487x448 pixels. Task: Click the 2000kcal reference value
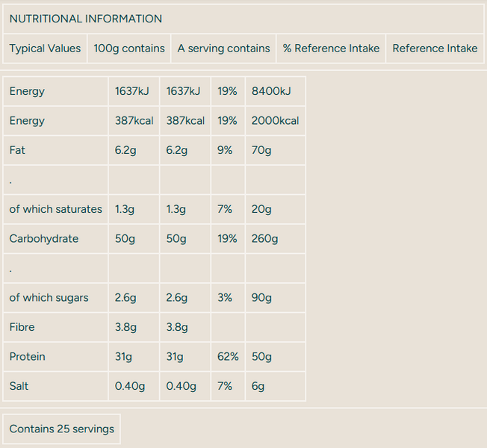(x=276, y=121)
